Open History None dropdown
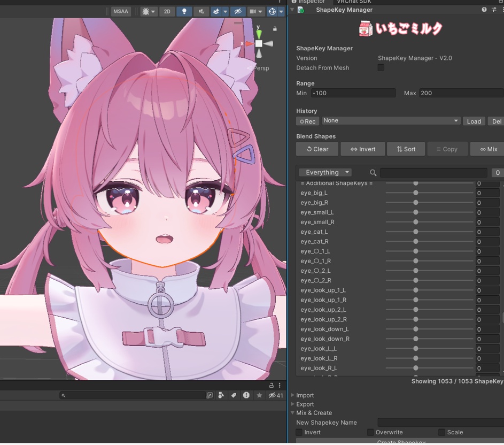The image size is (504, 445). pyautogui.click(x=391, y=121)
